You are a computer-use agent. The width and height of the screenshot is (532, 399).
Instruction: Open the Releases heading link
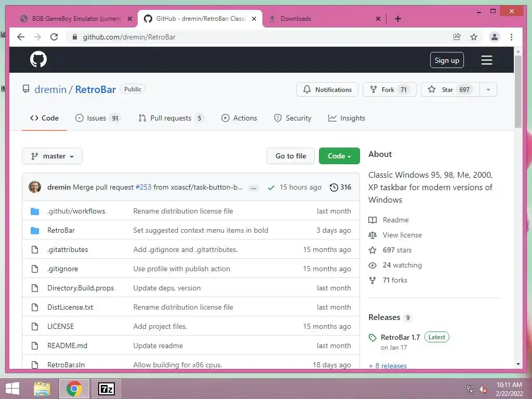point(384,317)
